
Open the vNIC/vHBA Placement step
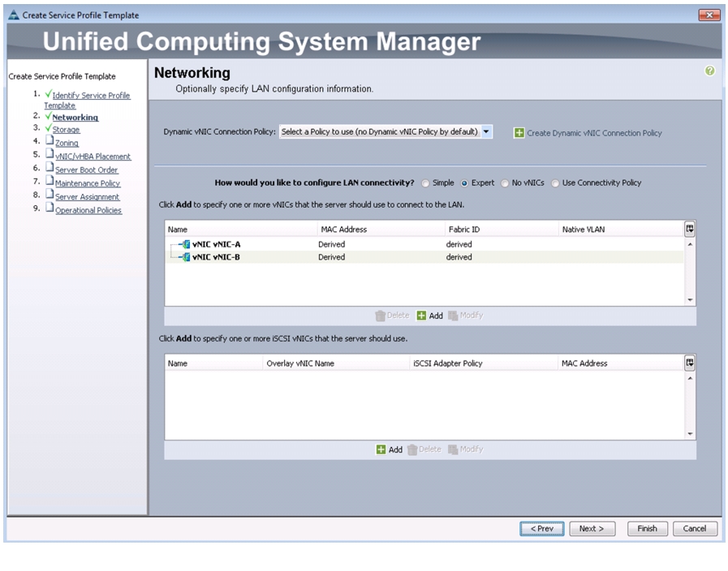[x=93, y=157]
